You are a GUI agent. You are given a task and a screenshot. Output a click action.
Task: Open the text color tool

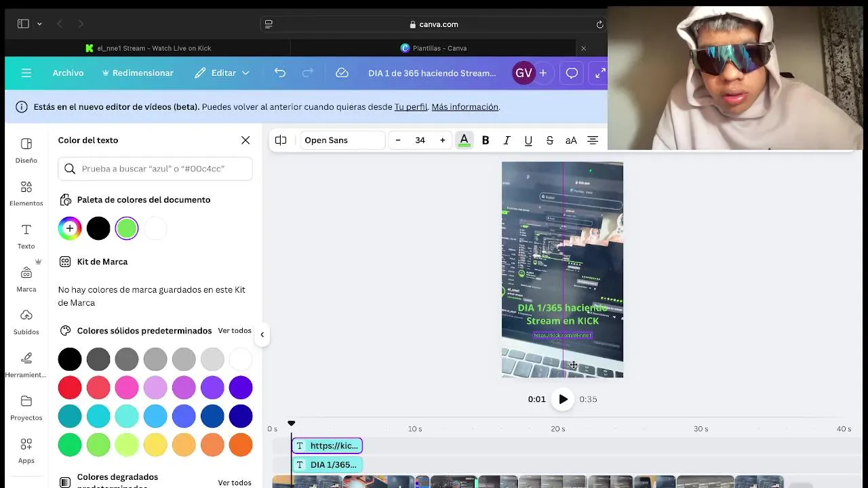(x=464, y=140)
